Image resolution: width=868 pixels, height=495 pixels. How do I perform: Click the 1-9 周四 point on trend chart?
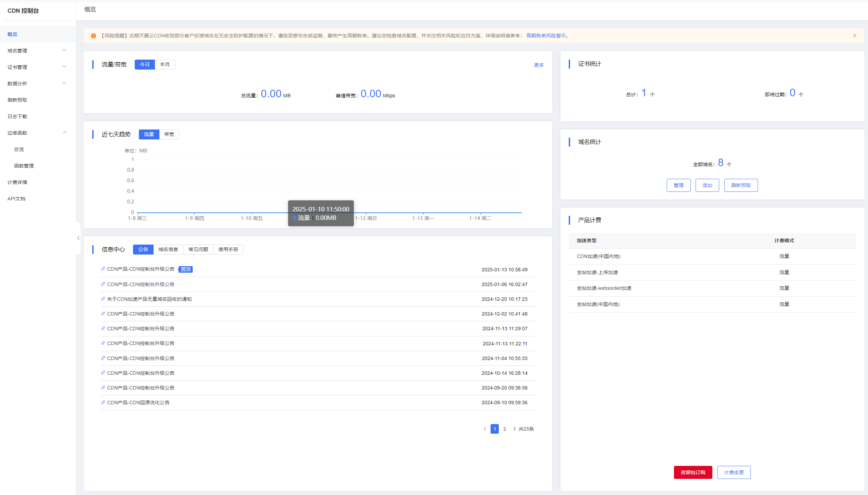(194, 213)
